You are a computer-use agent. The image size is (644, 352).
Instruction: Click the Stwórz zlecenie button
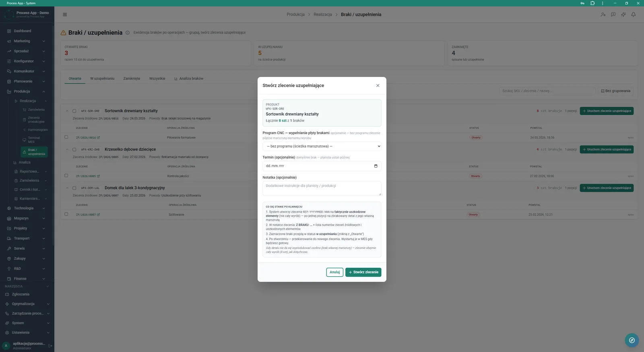point(363,272)
